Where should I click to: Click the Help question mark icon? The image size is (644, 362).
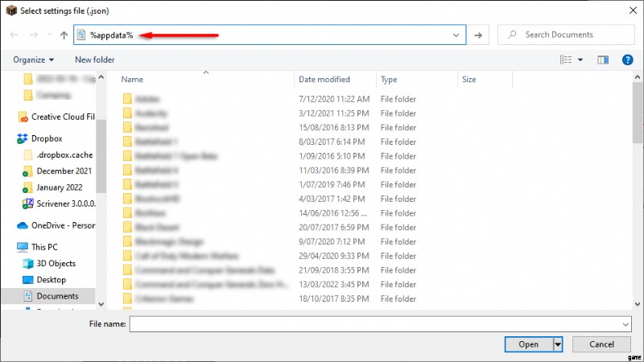[x=627, y=60]
